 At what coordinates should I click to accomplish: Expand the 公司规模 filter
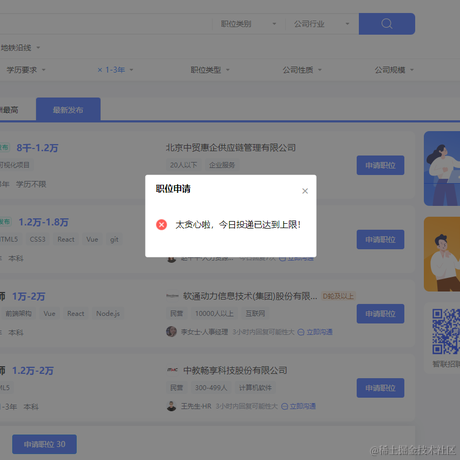click(x=394, y=70)
